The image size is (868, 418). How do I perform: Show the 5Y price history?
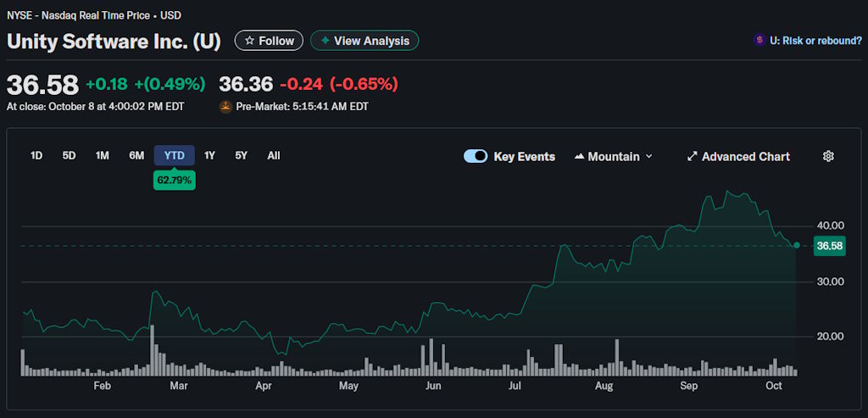click(242, 155)
